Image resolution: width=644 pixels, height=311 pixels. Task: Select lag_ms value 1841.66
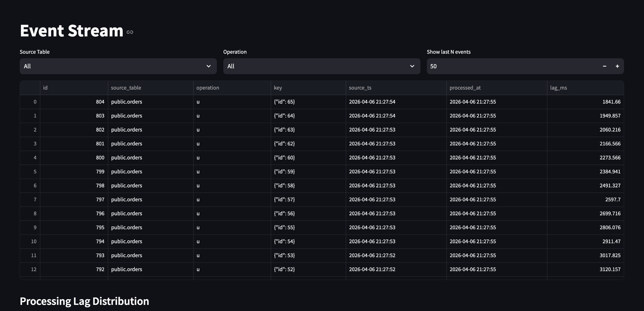coord(585,102)
